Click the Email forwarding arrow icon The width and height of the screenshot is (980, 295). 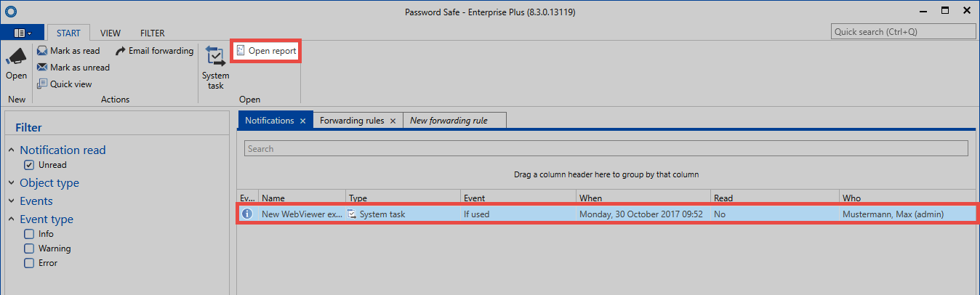(121, 51)
